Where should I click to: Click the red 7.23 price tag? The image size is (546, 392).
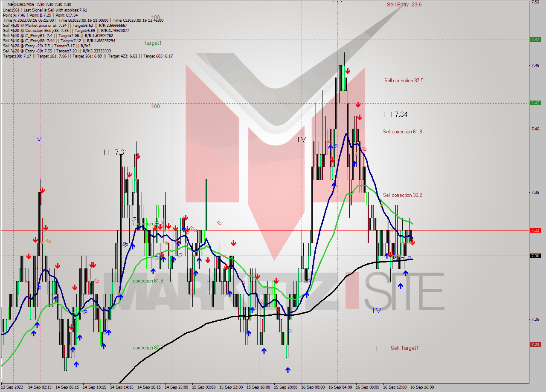point(535,345)
